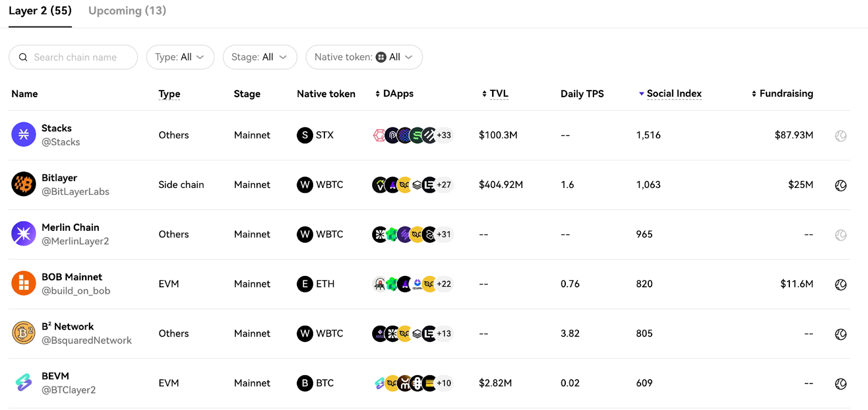Click the STX native token icon
Viewport: 868px width, 410px height.
[x=305, y=135]
